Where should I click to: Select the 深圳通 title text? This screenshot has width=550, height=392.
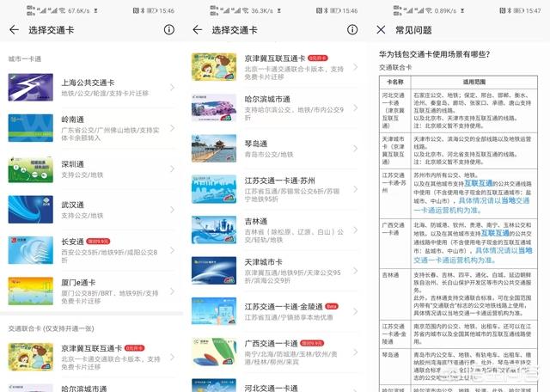pos(72,164)
